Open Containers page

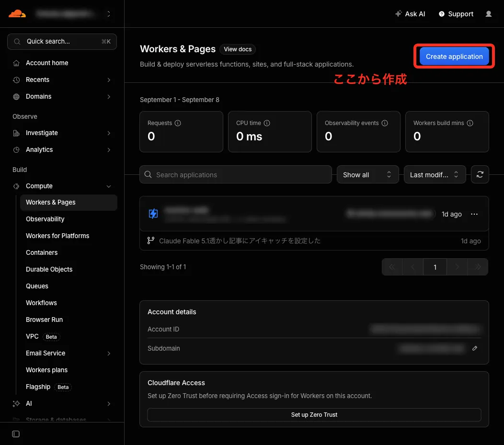[x=42, y=252]
